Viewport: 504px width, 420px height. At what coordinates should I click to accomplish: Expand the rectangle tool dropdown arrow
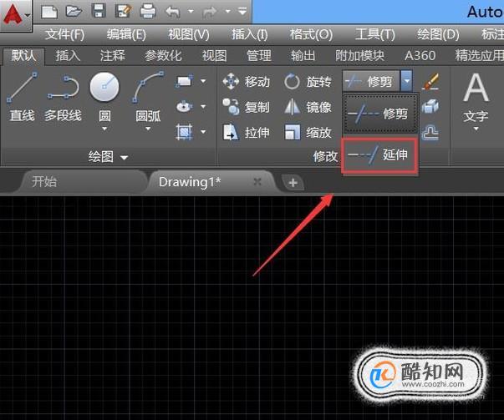(x=203, y=81)
